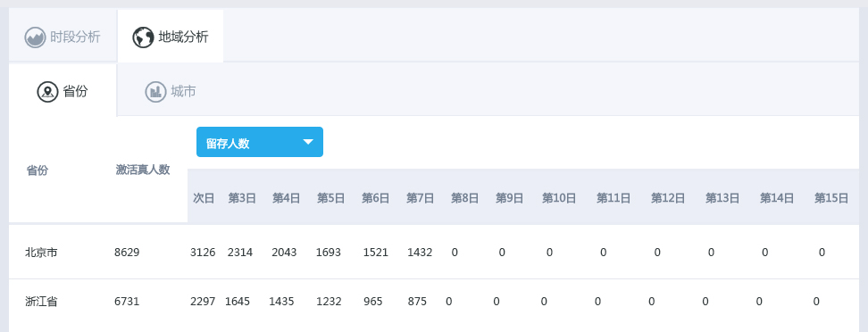The width and height of the screenshot is (868, 332).
Task: Click the 次日 column header
Action: (204, 198)
